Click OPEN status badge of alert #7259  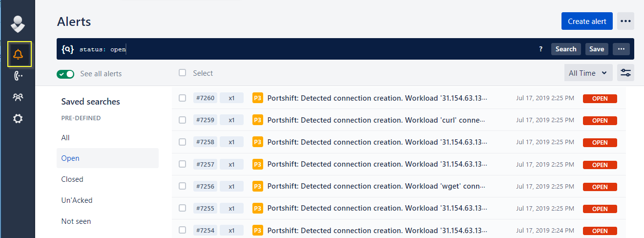600,121
